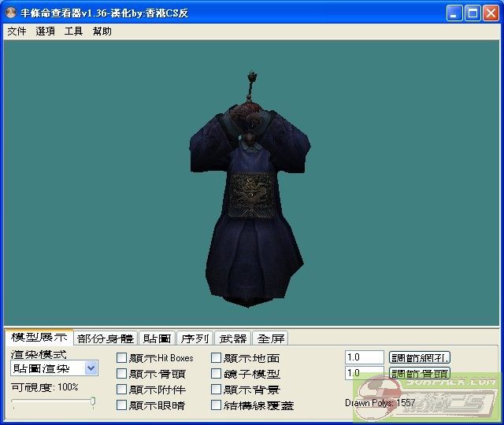Click the app icon in title bar
The height and width of the screenshot is (425, 504).
pyautogui.click(x=11, y=13)
